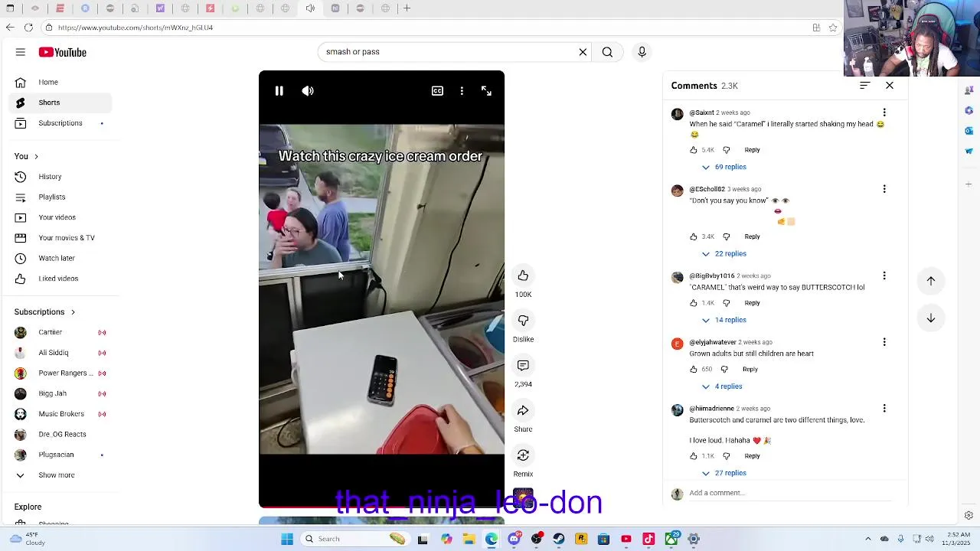Open History in the sidebar
The image size is (980, 551).
tap(60, 177)
